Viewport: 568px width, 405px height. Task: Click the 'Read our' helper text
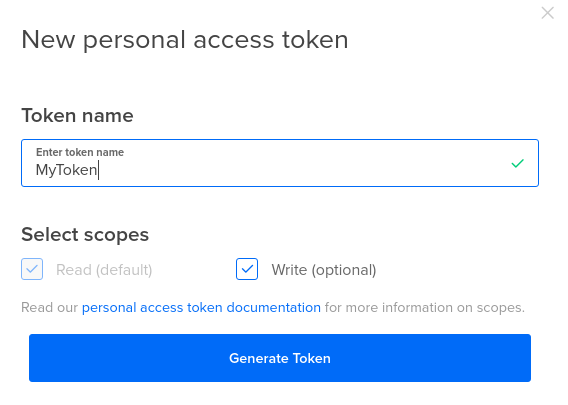point(49,308)
